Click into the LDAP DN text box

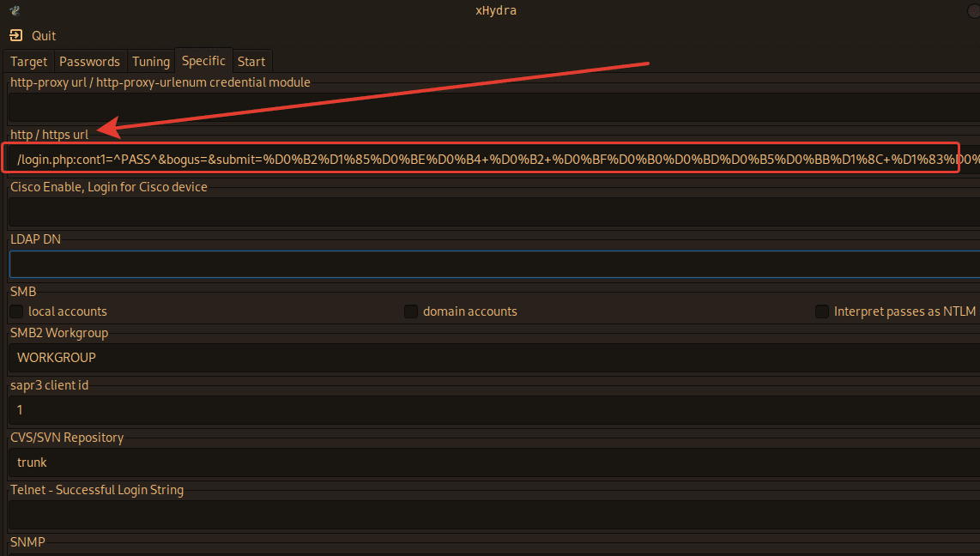pos(489,264)
